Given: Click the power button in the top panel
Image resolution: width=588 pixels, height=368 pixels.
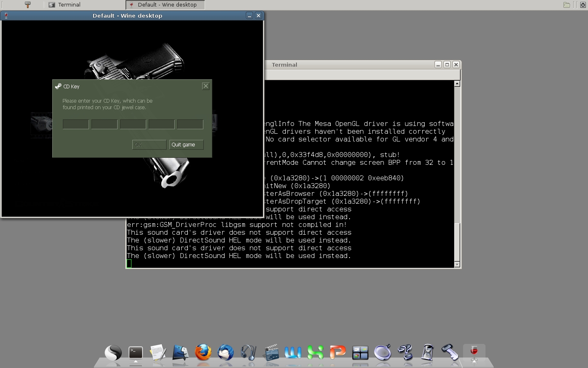Looking at the screenshot, I should point(583,5).
